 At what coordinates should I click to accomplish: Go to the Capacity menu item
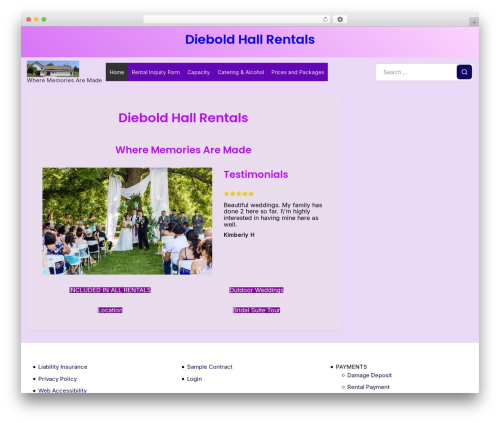(199, 72)
